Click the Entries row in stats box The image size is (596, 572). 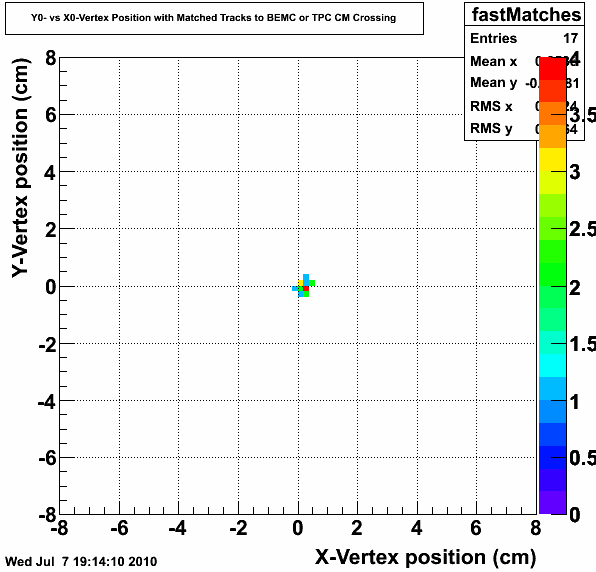tap(525, 38)
